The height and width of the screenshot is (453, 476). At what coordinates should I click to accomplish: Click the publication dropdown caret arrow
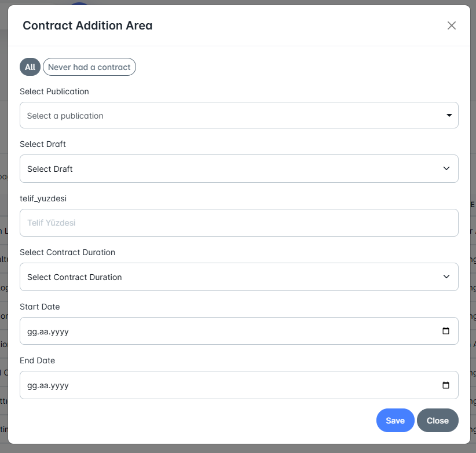pos(449,115)
